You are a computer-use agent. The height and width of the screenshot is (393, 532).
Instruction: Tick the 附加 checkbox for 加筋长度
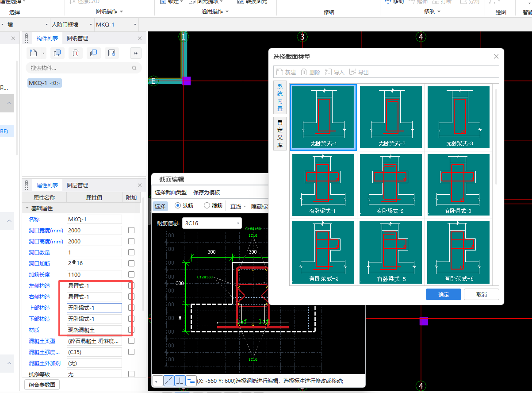tap(131, 274)
